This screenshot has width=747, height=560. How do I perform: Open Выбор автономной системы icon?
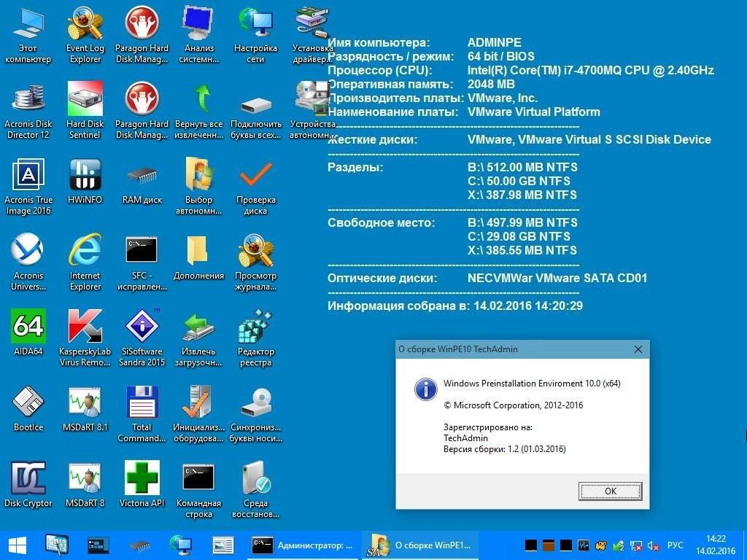click(198, 186)
